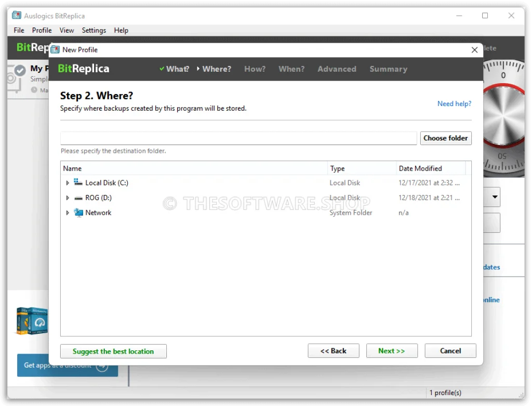The image size is (532, 406).
Task: Switch to the How? wizard step
Action: click(255, 69)
